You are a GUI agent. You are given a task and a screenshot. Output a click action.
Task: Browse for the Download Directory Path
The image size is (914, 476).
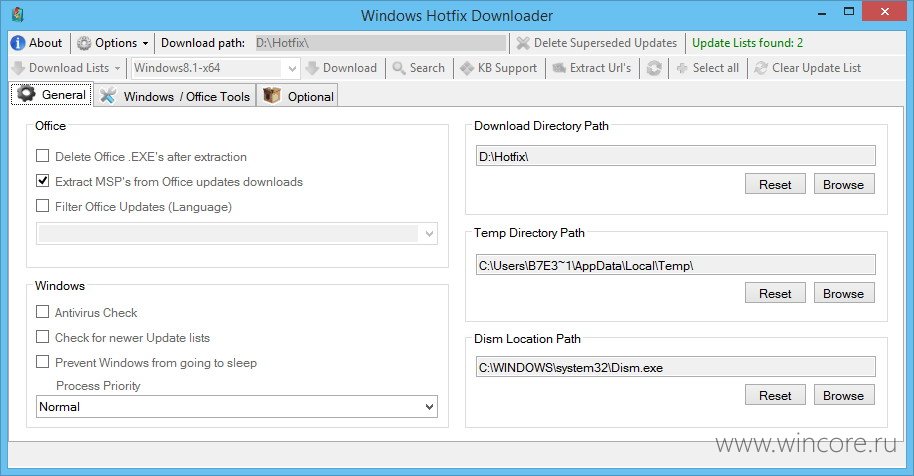pos(843,184)
